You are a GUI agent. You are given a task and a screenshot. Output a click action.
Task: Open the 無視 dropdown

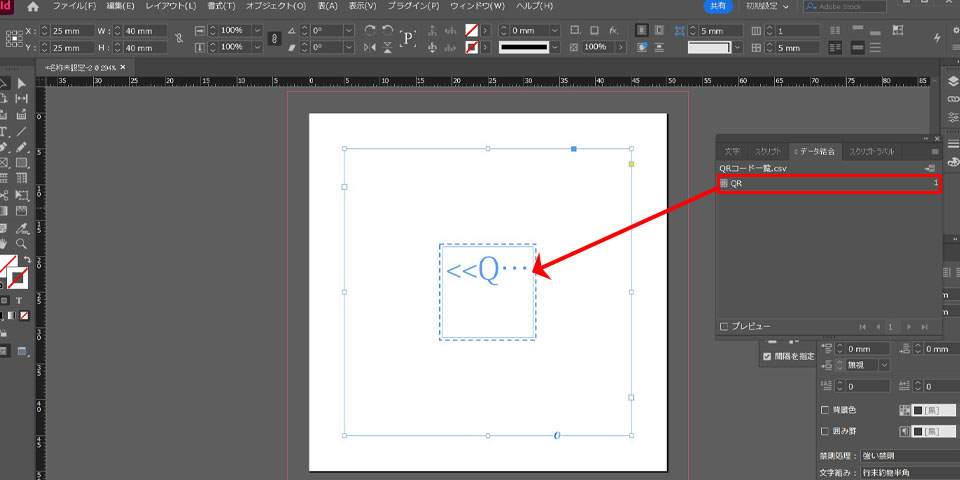884,365
